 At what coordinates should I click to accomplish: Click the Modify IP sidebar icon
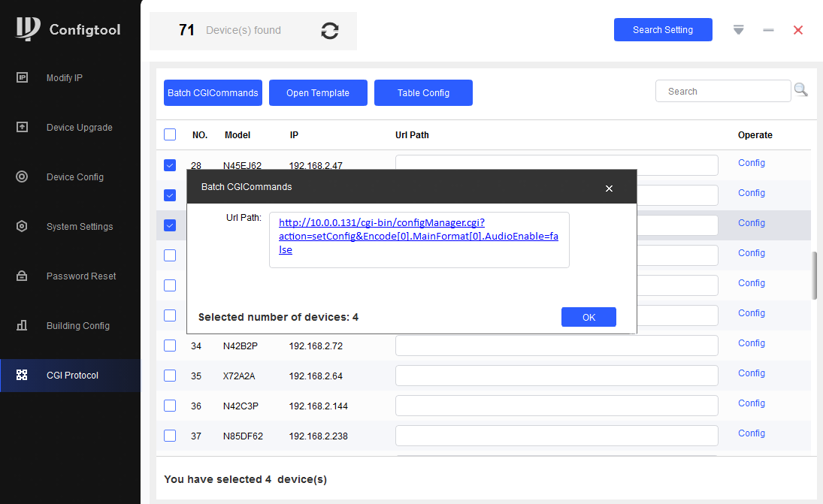click(x=22, y=77)
